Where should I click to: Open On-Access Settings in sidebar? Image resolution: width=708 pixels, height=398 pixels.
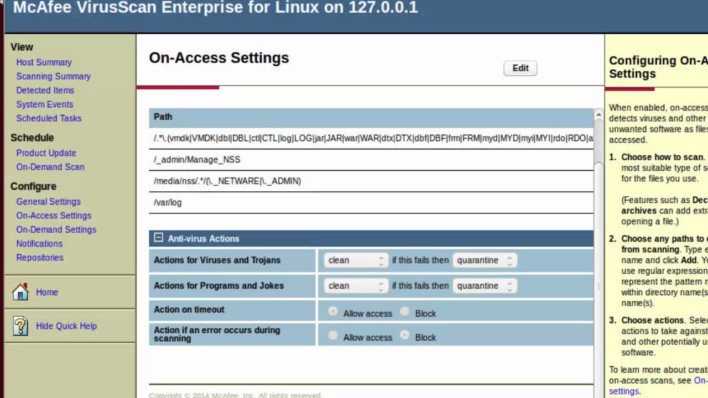(x=54, y=216)
